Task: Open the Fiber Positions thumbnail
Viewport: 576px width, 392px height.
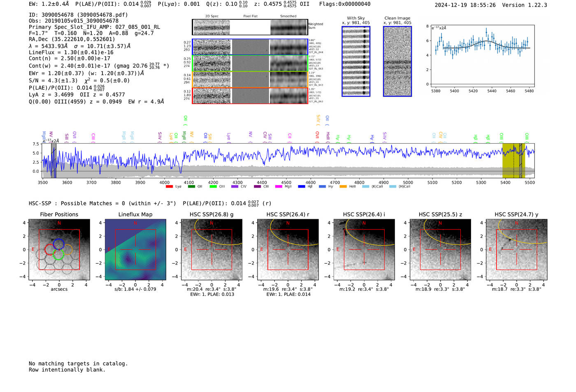Action: [59, 250]
